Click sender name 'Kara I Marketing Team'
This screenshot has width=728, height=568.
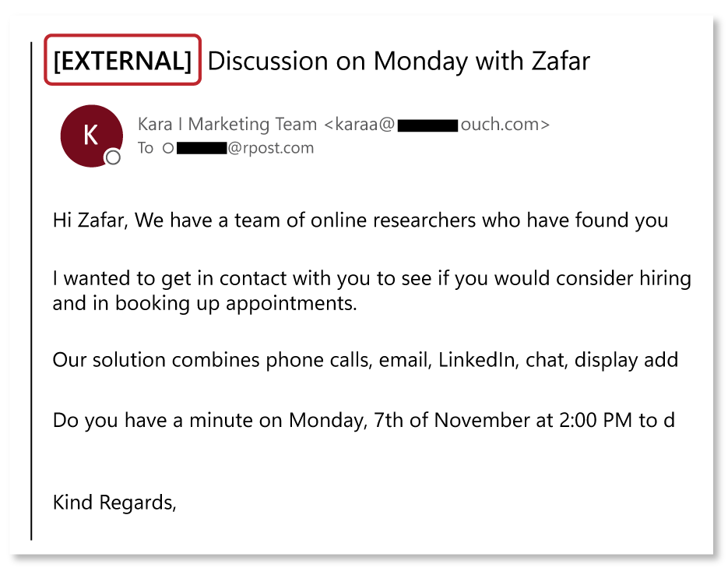tap(227, 124)
